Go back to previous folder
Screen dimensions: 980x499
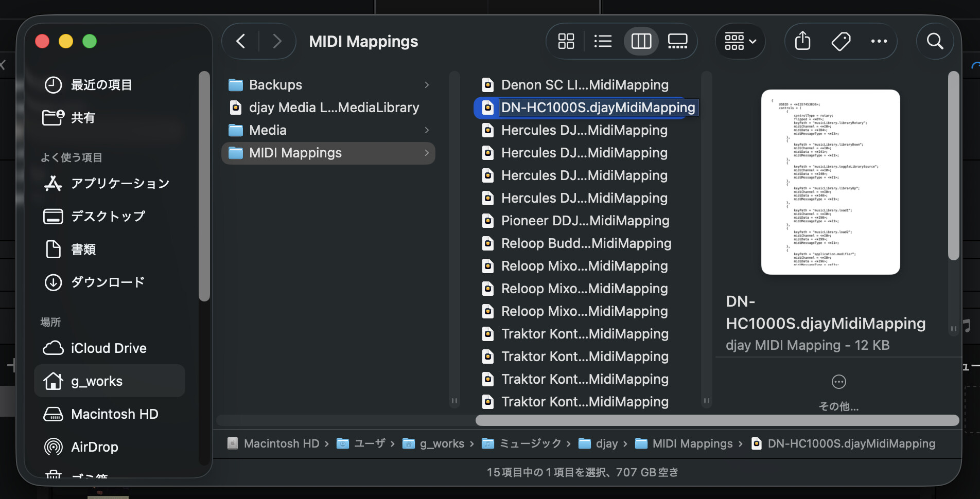[240, 41]
